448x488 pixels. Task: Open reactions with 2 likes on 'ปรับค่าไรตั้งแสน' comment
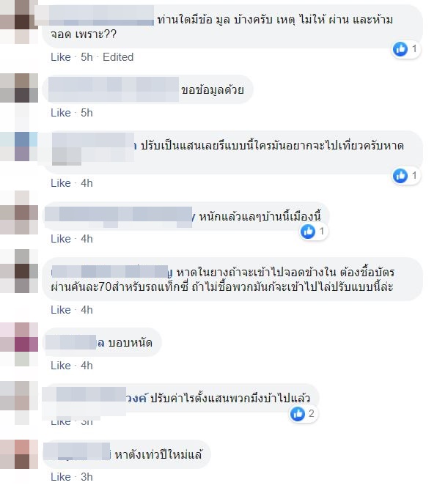[303, 413]
